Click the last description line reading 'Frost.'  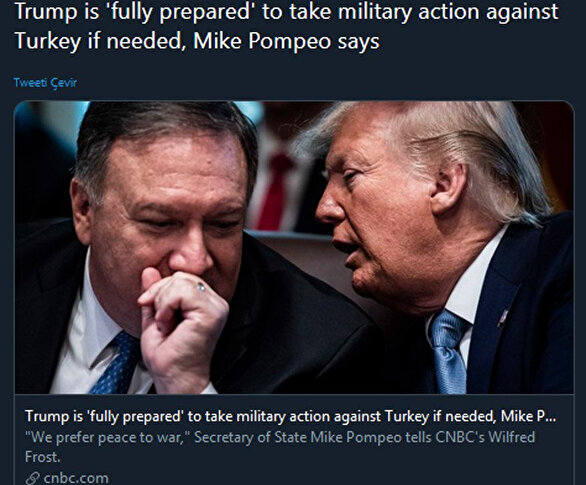[x=42, y=457]
